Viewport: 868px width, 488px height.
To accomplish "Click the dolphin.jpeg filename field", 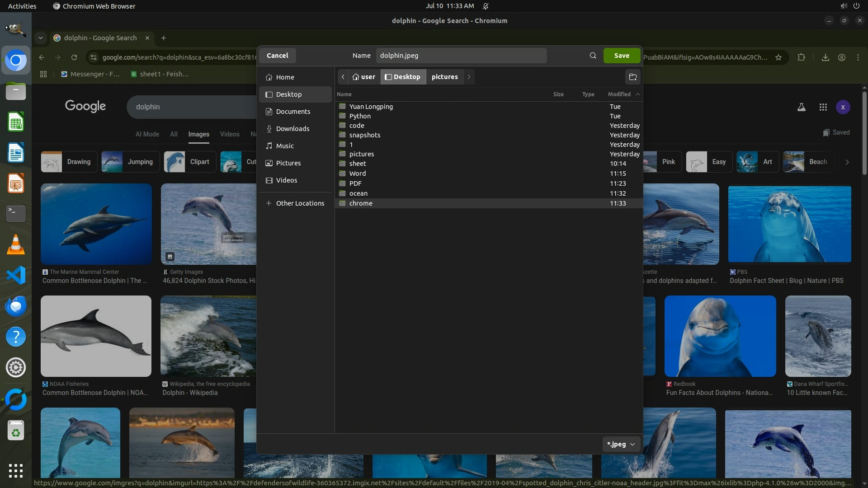I will click(x=461, y=56).
